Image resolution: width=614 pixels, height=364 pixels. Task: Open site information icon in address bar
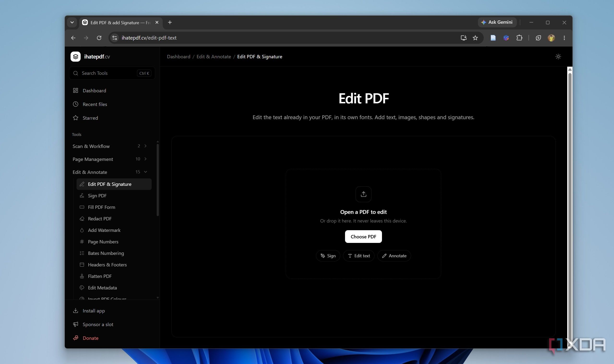tap(114, 38)
